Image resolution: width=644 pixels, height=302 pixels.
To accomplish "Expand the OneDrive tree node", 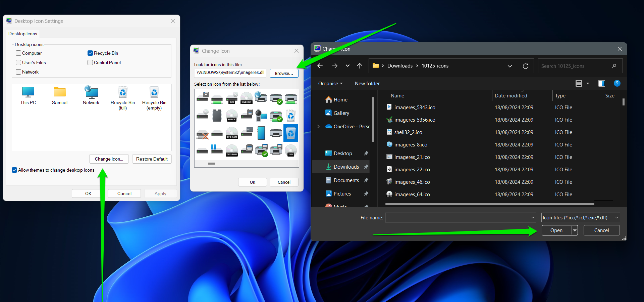I will pyautogui.click(x=318, y=126).
